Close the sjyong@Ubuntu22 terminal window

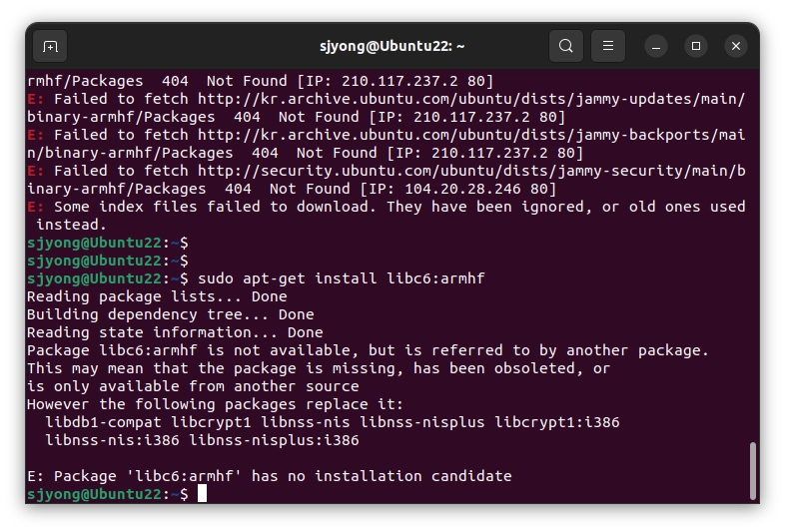point(736,47)
